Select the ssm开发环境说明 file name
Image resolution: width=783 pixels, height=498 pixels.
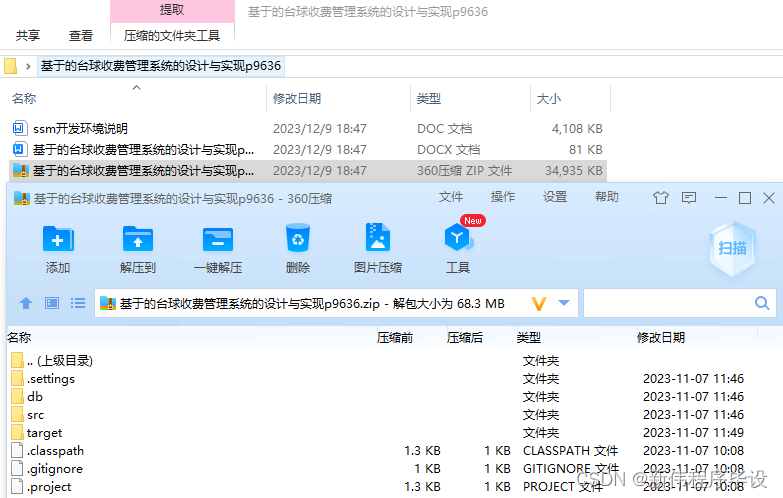click(80, 128)
